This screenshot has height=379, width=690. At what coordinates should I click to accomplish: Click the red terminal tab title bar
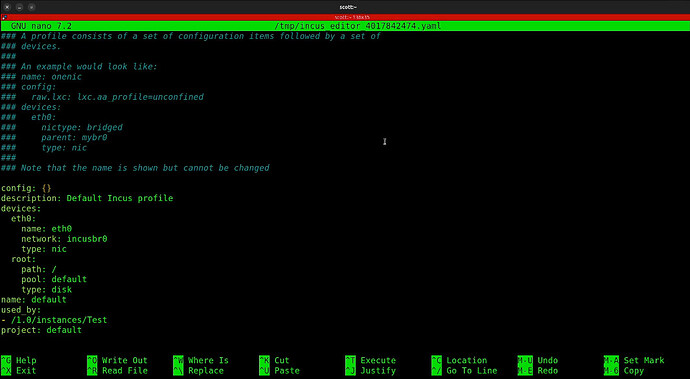coord(345,17)
